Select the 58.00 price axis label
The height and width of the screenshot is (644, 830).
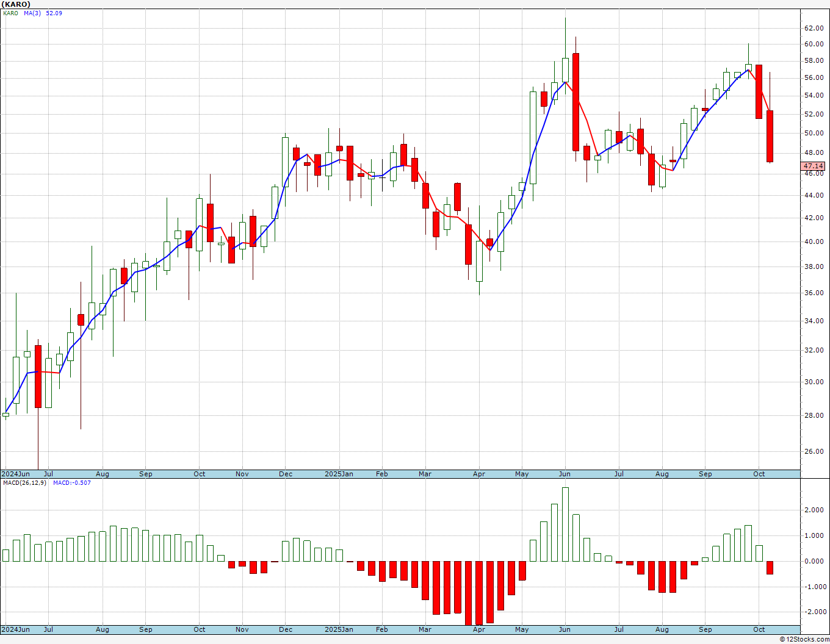pyautogui.click(x=814, y=61)
